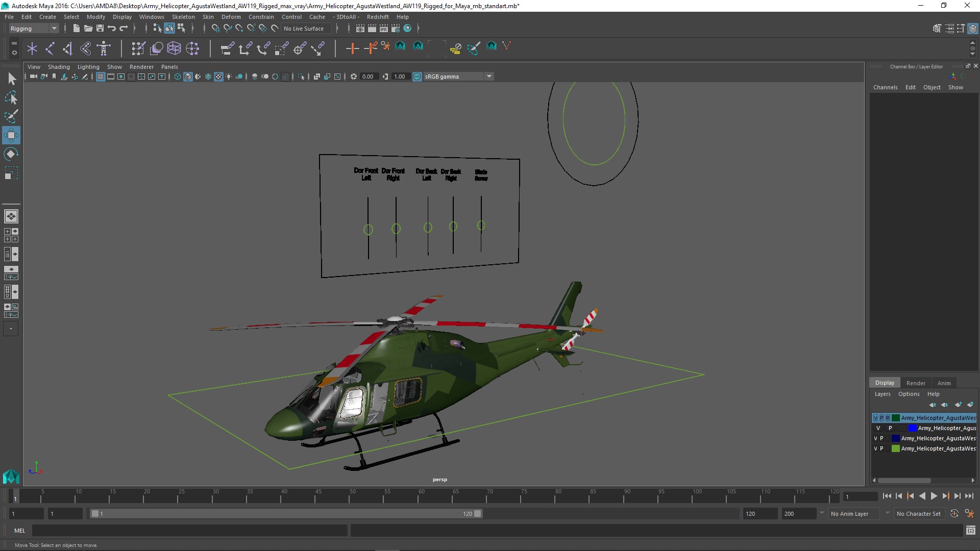Step forward one frame
980x551 pixels.
tap(957, 496)
